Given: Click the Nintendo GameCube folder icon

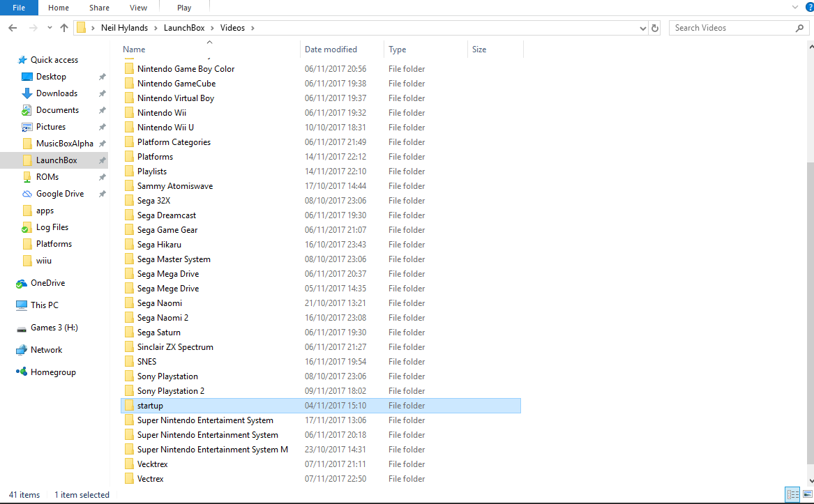Looking at the screenshot, I should click(x=129, y=84).
